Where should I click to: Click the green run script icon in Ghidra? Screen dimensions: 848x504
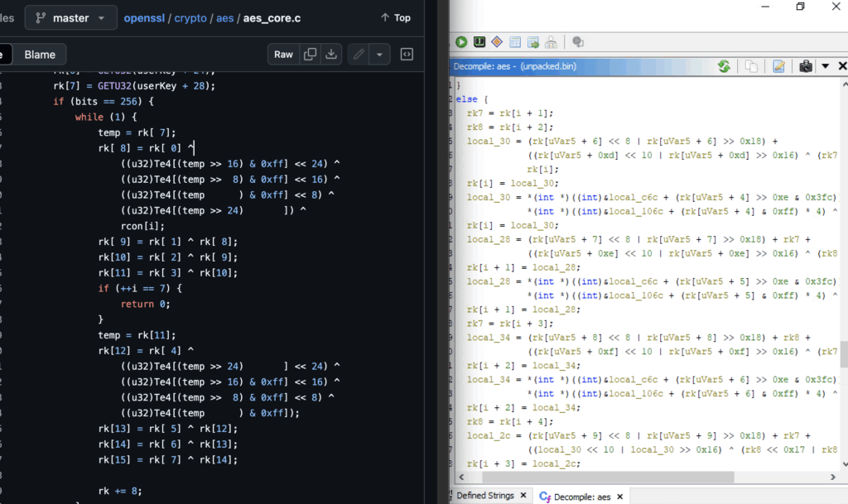[461, 41]
